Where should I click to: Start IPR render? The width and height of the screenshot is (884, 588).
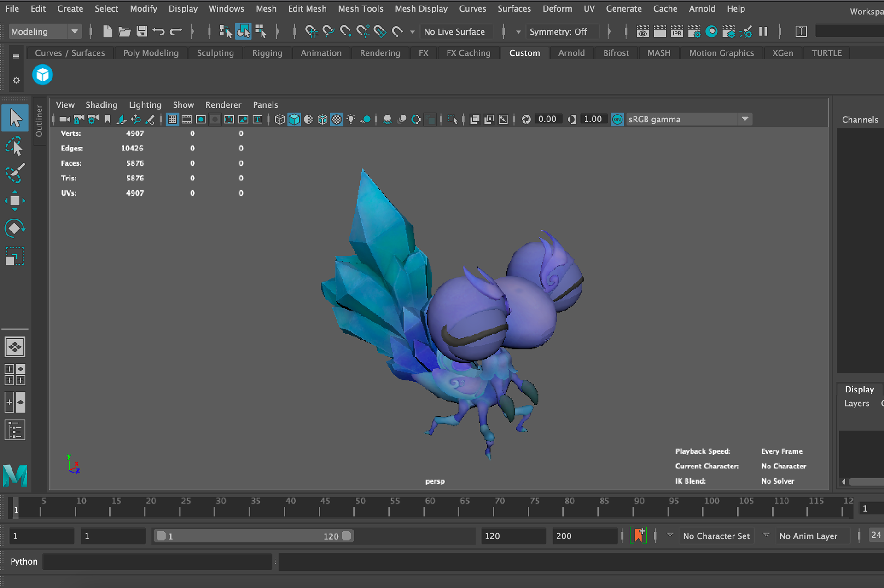pyautogui.click(x=677, y=31)
